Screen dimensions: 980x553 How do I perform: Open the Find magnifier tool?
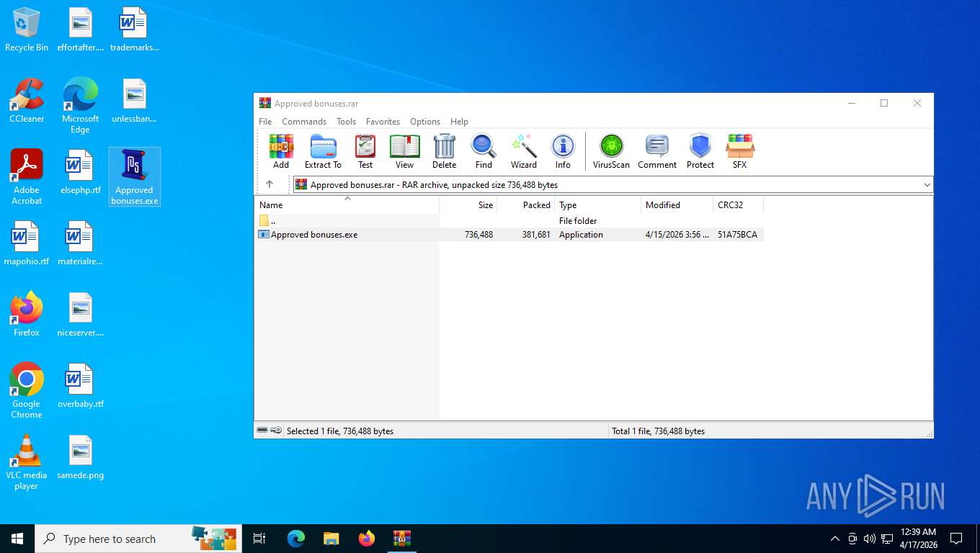click(484, 151)
